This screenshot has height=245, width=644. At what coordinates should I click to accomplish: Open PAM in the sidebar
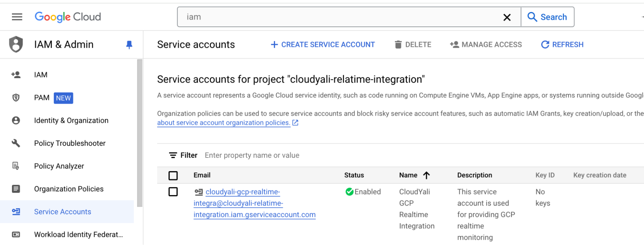coord(42,98)
